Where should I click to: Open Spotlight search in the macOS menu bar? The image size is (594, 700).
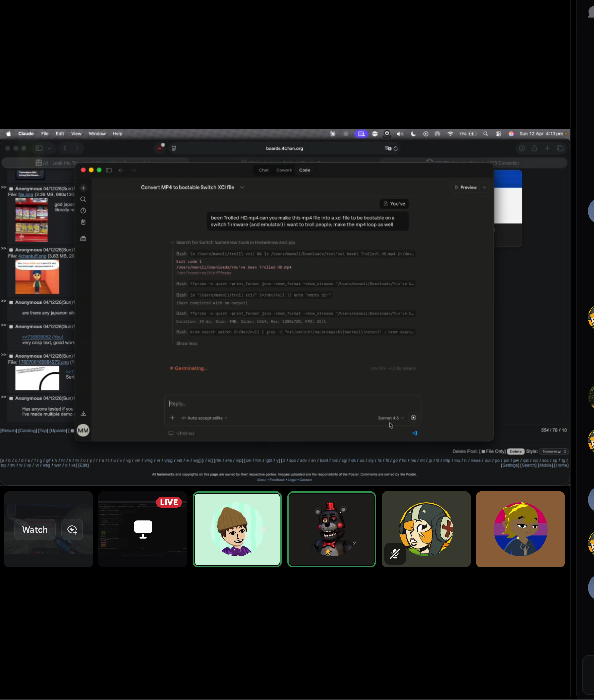click(x=486, y=134)
